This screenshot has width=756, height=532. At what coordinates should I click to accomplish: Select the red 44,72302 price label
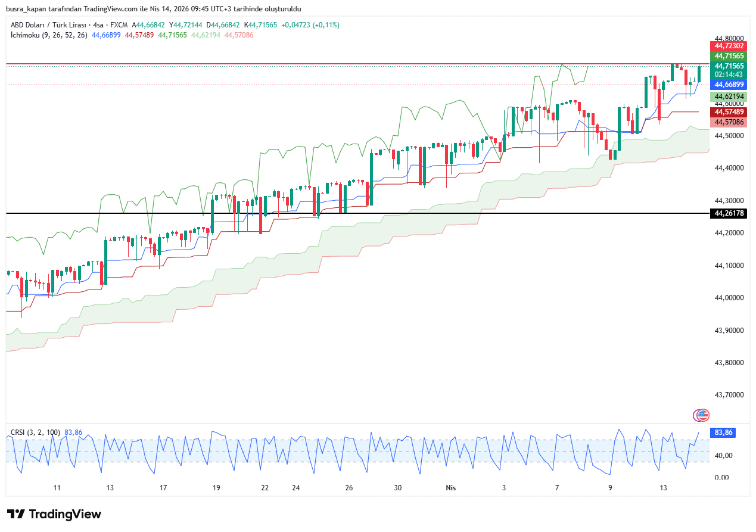pos(729,46)
